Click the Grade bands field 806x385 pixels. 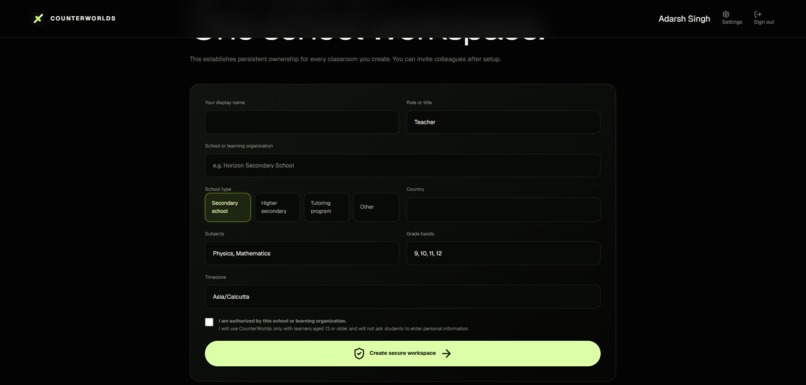(x=503, y=253)
